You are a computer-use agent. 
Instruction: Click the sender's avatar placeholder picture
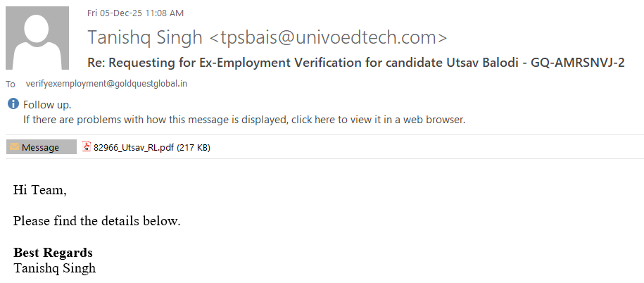tap(37, 37)
